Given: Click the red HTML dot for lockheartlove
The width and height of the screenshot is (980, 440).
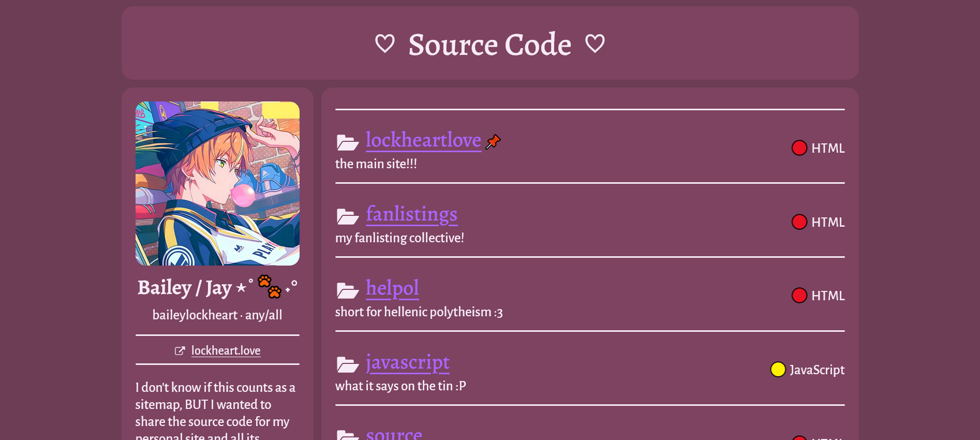Looking at the screenshot, I should click(799, 148).
